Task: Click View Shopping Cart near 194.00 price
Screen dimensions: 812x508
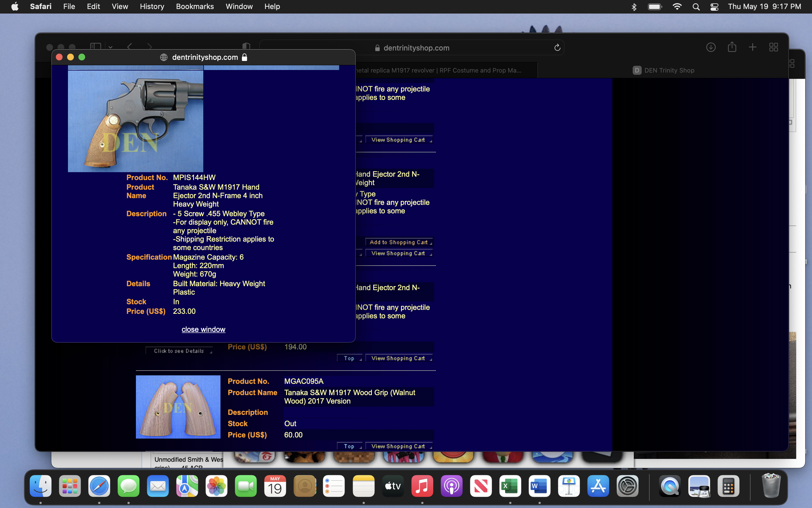Action: (x=399, y=358)
